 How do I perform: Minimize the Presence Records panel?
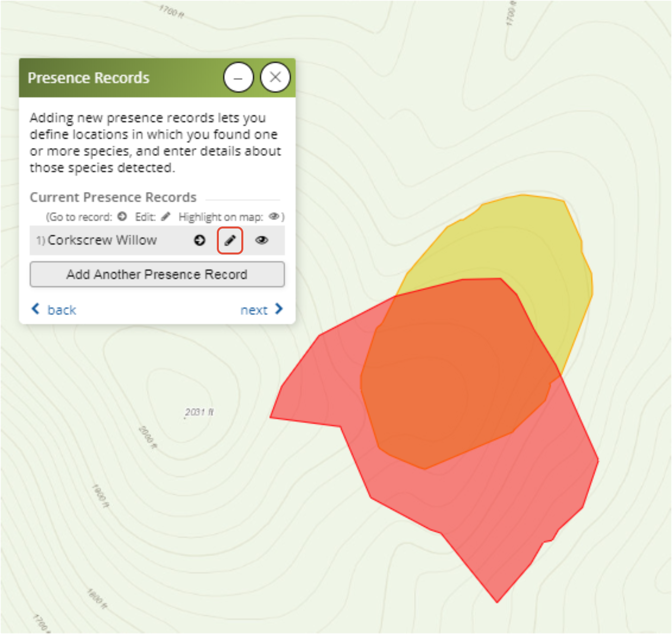pos(238,77)
